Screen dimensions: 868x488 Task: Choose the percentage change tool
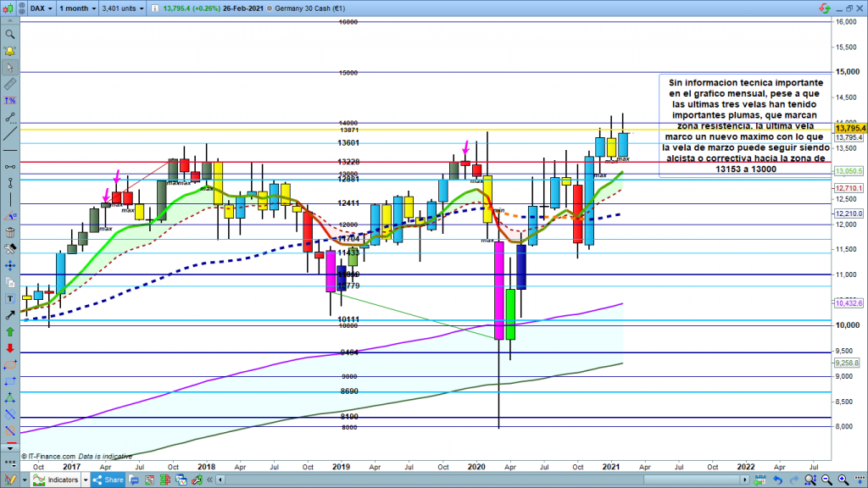point(10,100)
